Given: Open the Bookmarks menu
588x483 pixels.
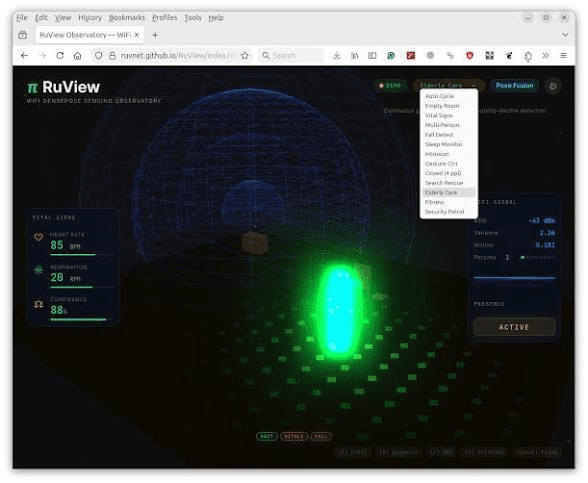Looking at the screenshot, I should 127,18.
